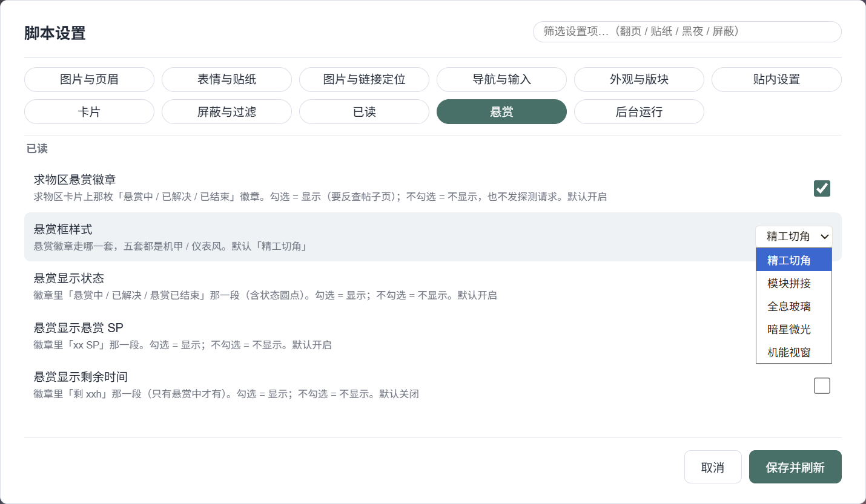Select the 机能视窗 style option

coord(794,352)
